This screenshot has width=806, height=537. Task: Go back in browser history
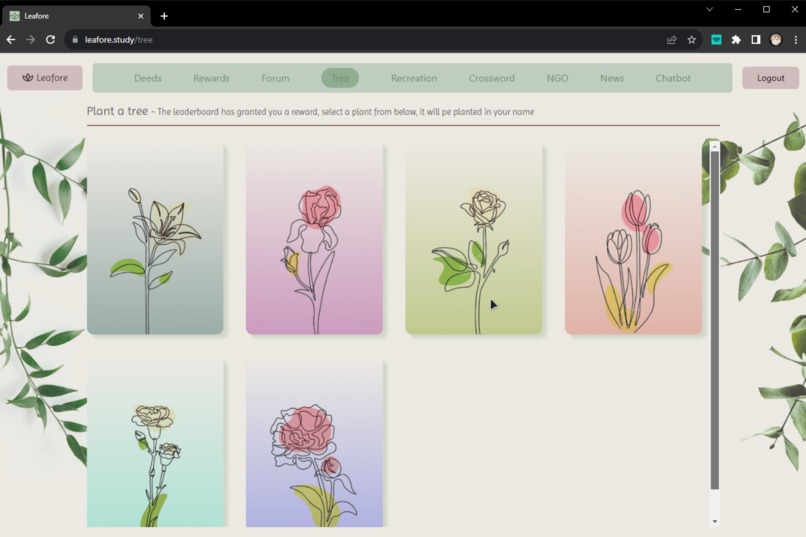(11, 40)
